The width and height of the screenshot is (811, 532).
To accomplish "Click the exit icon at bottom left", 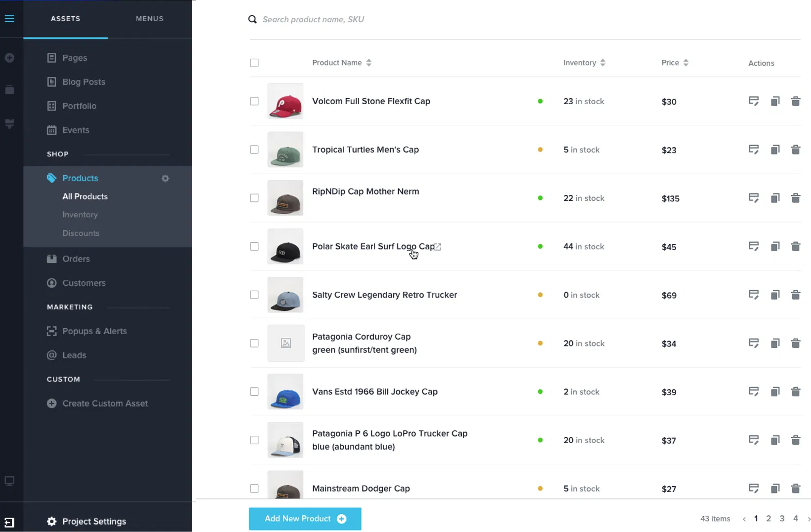I will (9, 522).
